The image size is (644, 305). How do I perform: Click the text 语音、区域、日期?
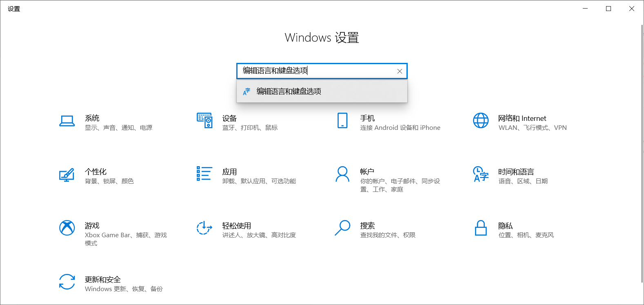click(523, 181)
